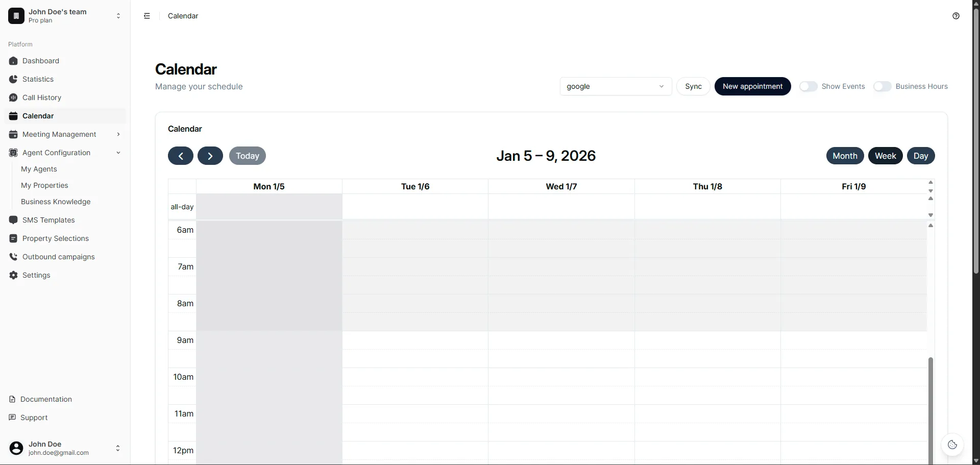Screen dimensions: 980x465
Task: Toggle dark mode with the moon button
Action: (x=952, y=445)
